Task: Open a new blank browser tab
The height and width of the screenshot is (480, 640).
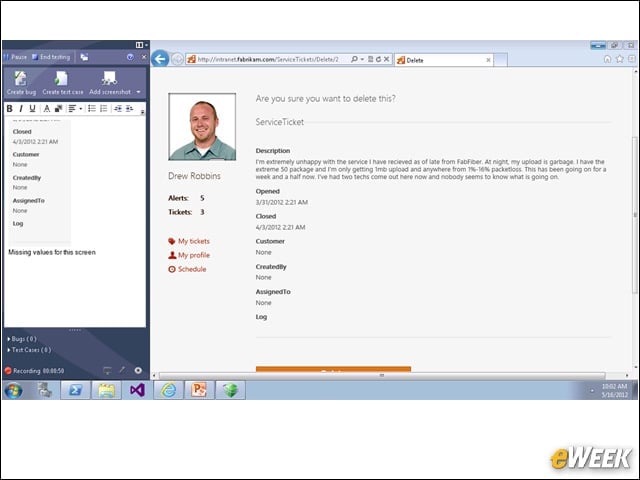Action: pyautogui.click(x=500, y=60)
